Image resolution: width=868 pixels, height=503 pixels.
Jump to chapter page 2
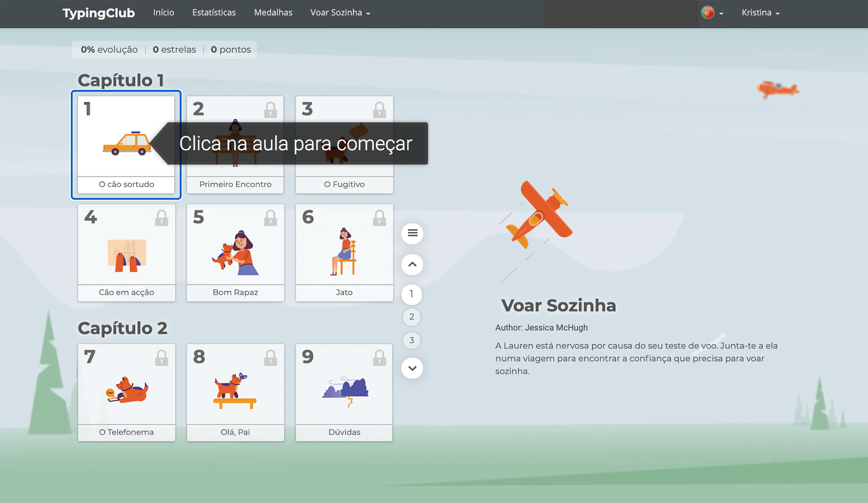pos(411,317)
